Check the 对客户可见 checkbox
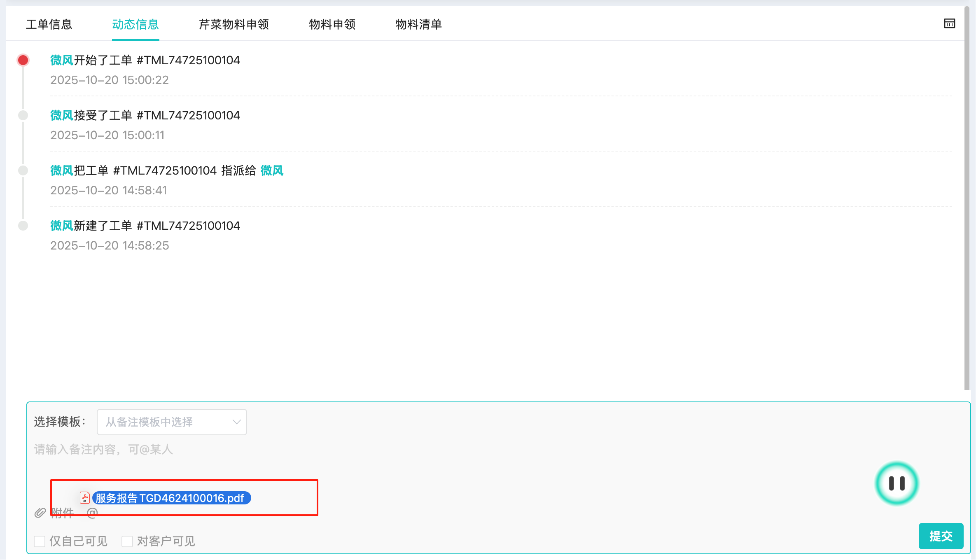 coord(127,541)
